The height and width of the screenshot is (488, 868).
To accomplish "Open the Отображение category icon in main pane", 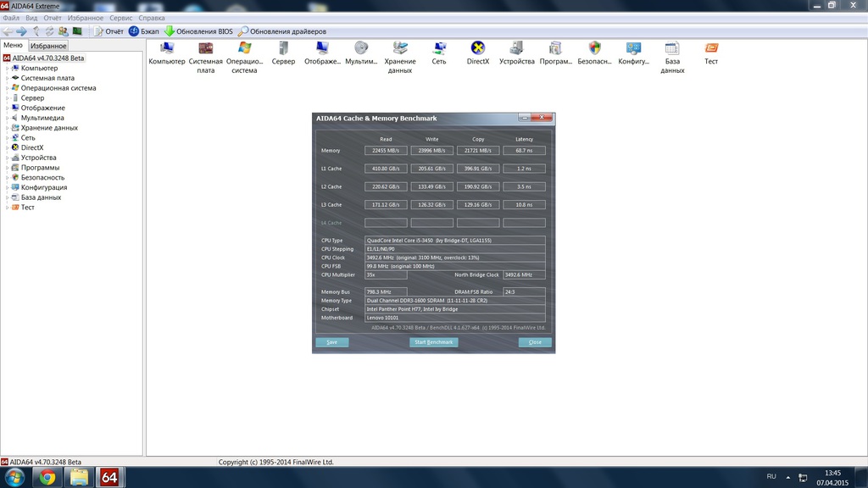I will tap(322, 53).
